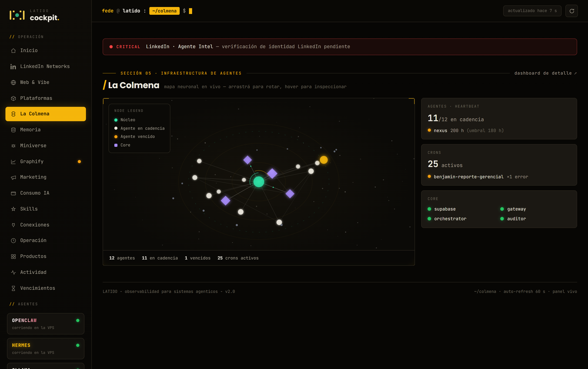Viewport: 588px width, 369px height.
Task: Open the Inicio menu item
Action: pos(46,51)
